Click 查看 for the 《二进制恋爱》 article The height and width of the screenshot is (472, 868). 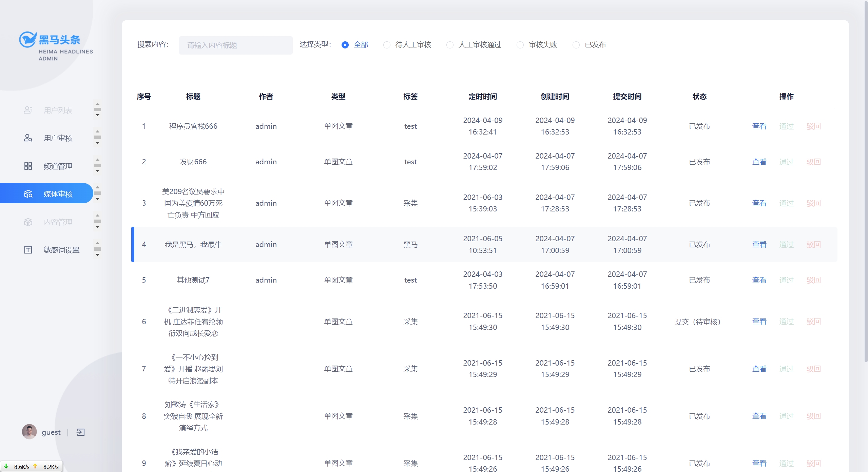pyautogui.click(x=759, y=321)
